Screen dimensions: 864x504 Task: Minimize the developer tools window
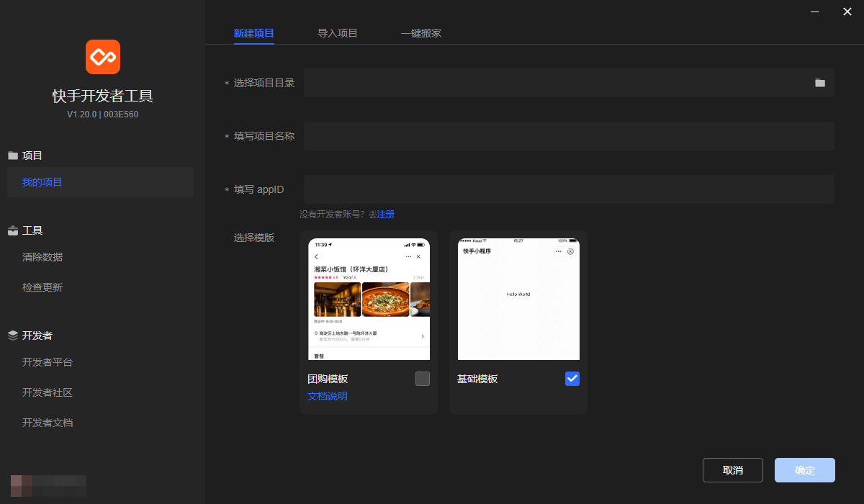coord(814,12)
